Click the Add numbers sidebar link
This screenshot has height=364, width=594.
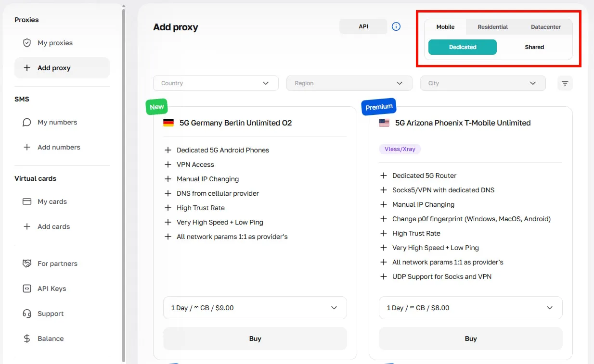(59, 147)
